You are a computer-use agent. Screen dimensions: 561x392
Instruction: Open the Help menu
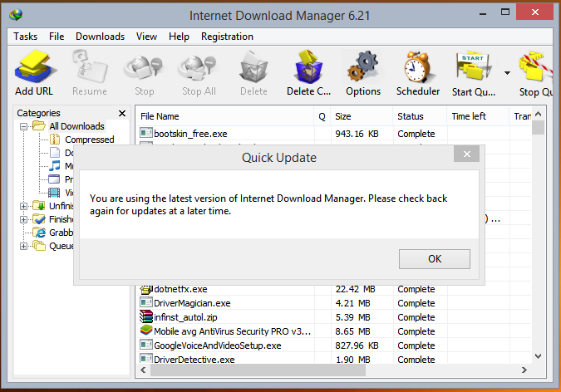click(x=179, y=37)
